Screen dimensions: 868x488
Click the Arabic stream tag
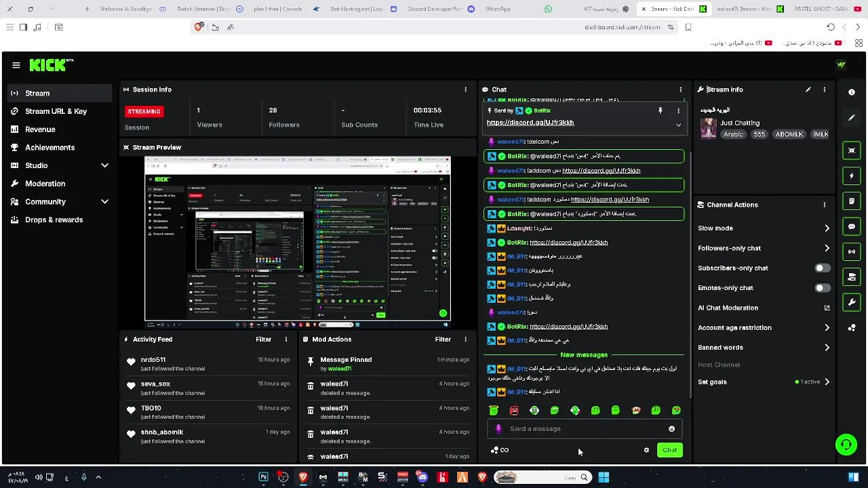pyautogui.click(x=733, y=134)
